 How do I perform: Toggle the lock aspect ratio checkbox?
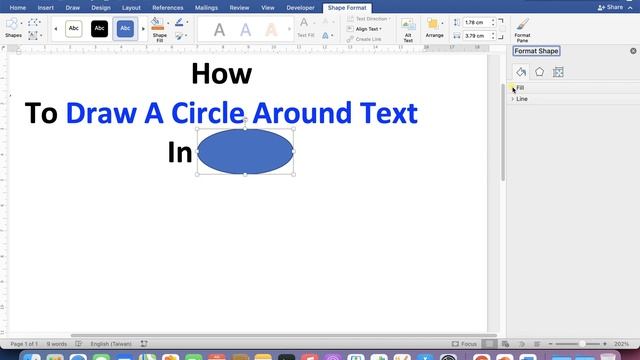pyautogui.click(x=502, y=29)
